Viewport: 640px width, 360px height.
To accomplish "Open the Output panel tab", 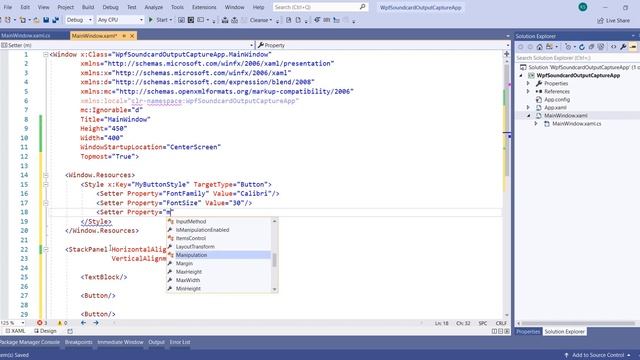I will [x=156, y=342].
